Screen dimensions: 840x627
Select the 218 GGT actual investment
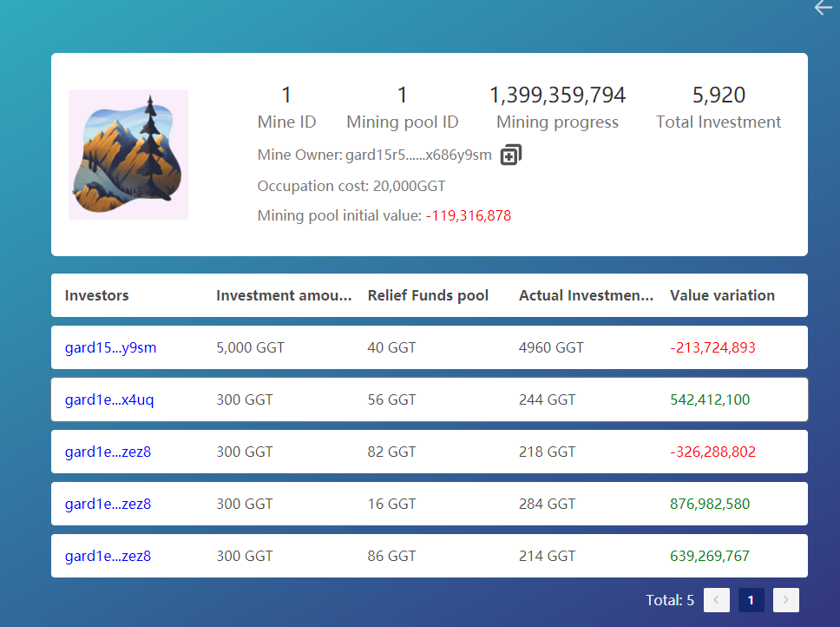(547, 452)
